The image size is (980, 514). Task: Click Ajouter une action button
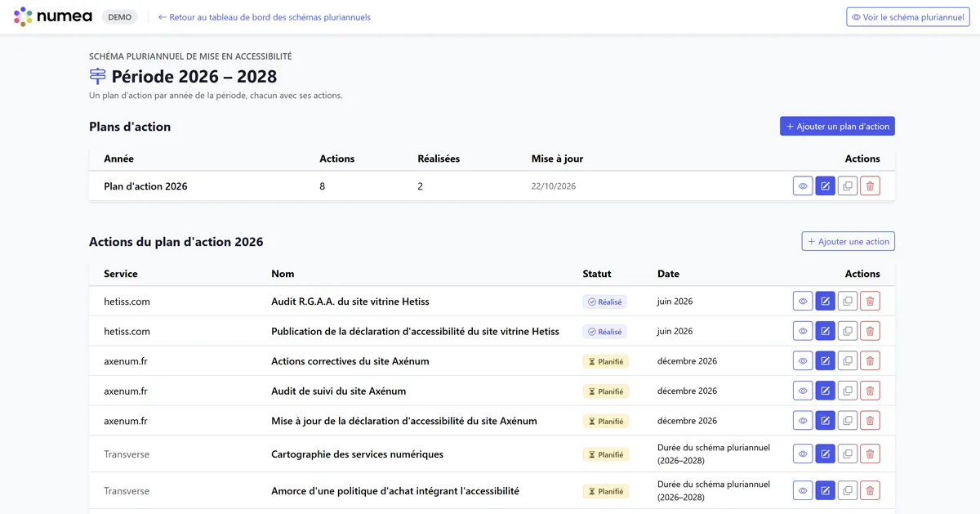[x=848, y=242]
